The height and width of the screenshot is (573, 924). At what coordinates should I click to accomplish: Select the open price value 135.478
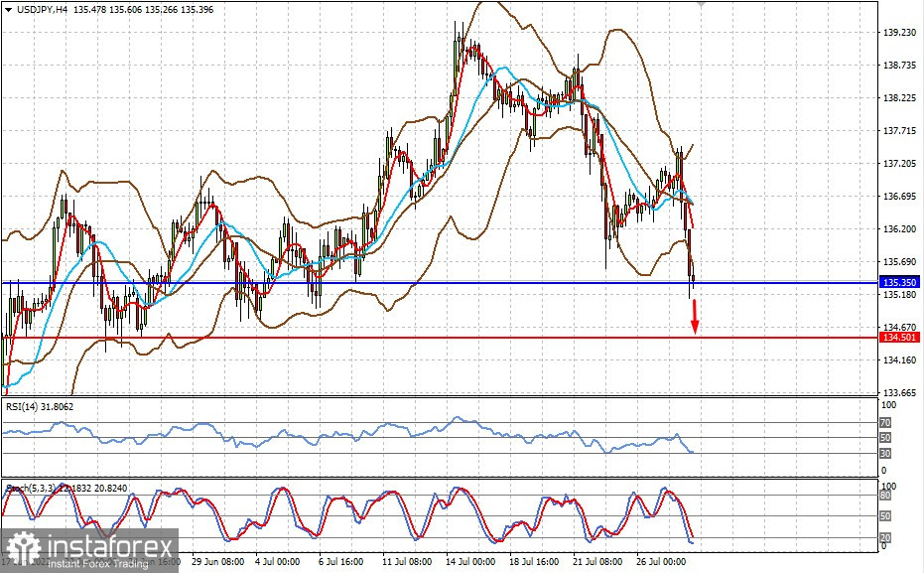90,10
